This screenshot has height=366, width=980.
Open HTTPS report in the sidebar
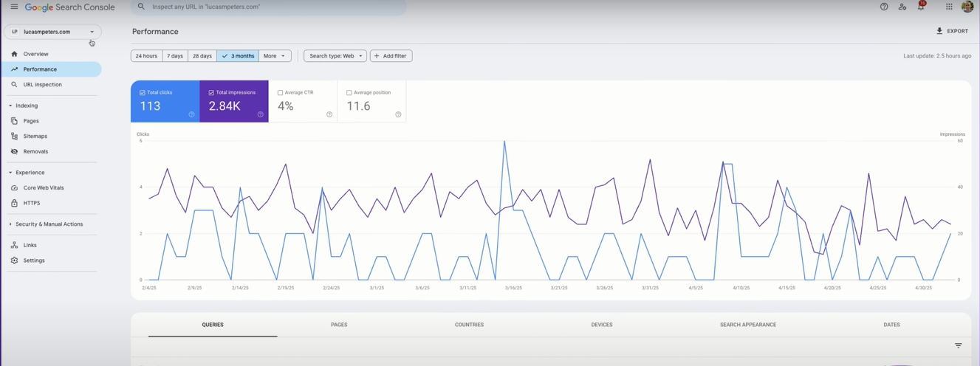[x=52, y=203]
